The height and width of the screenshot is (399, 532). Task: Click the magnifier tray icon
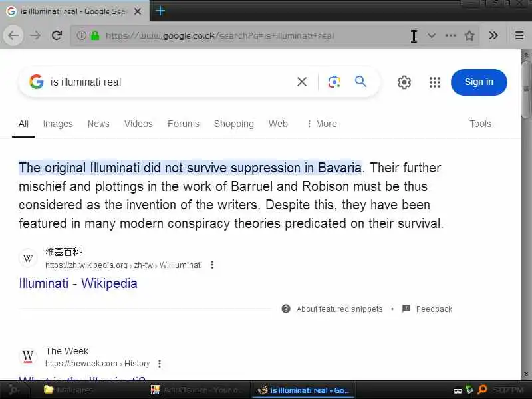(x=482, y=390)
